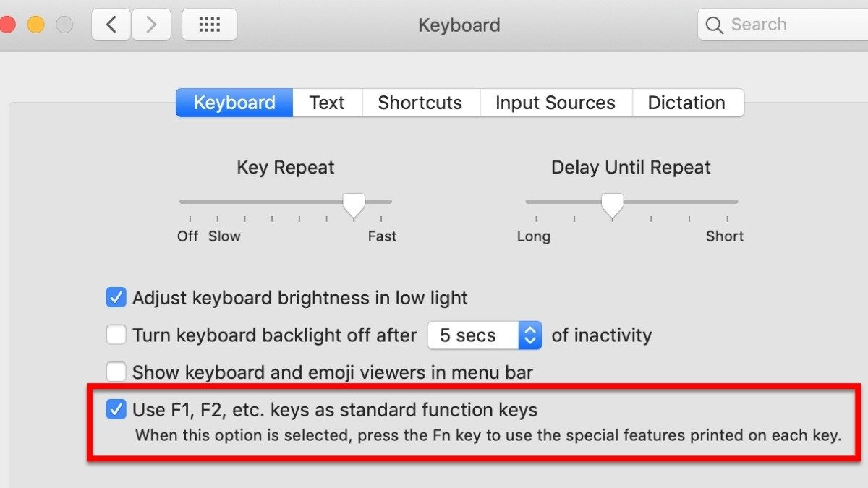868x488 pixels.
Task: Enable Show keyboard and emoji viewers in menu bar
Action: (x=116, y=372)
